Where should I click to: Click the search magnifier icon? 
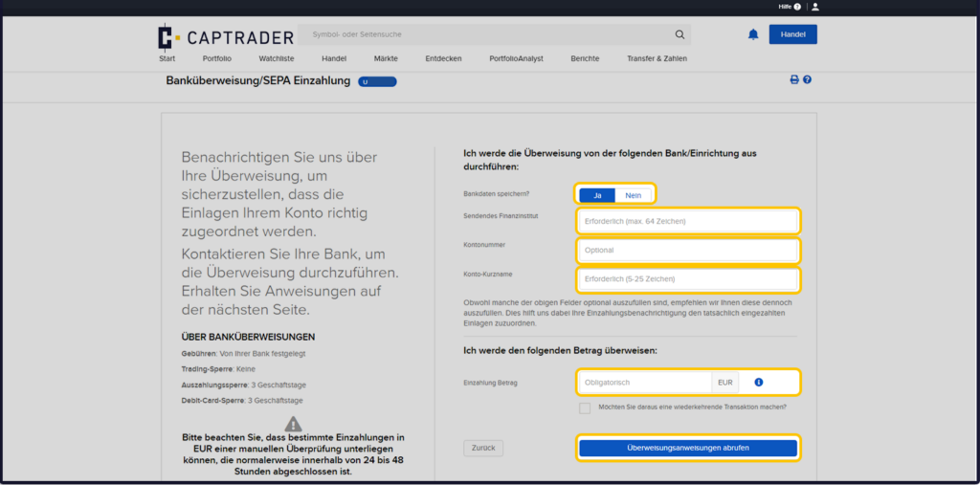[x=679, y=34]
